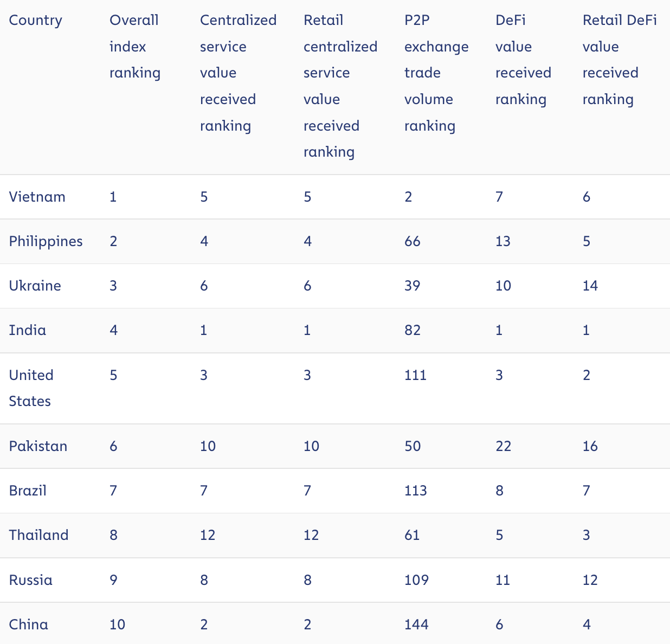Click the China country cell
Viewport: 670px width, 644px height.
coord(29,624)
